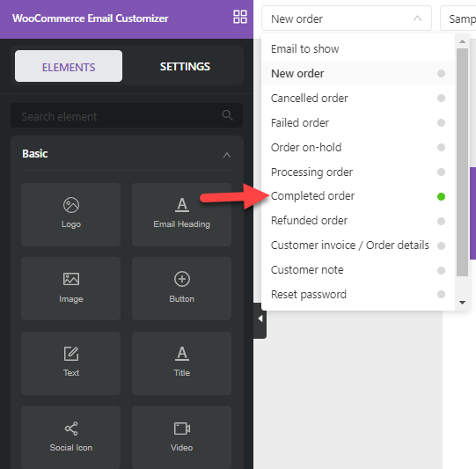Click the dropdown list scrollbar thumb
The image size is (476, 469).
pos(462,162)
